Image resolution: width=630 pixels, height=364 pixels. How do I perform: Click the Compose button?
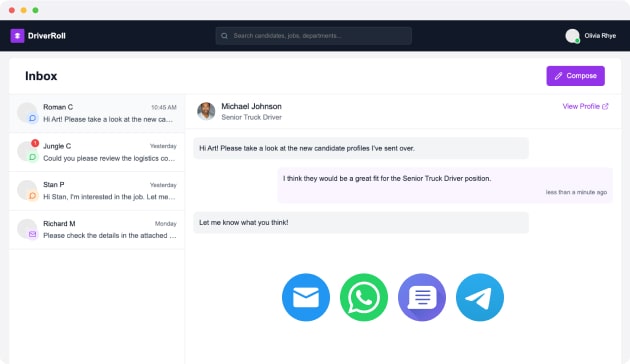[575, 76]
